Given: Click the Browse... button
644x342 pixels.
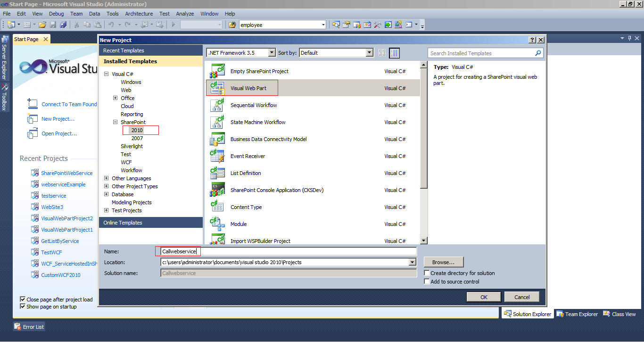Looking at the screenshot, I should [444, 262].
